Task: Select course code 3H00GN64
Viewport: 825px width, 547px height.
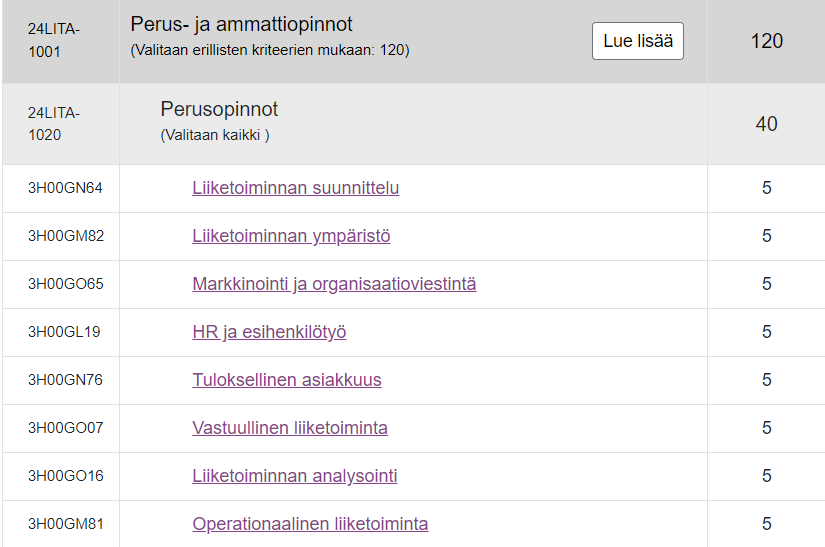Action: 66,188
